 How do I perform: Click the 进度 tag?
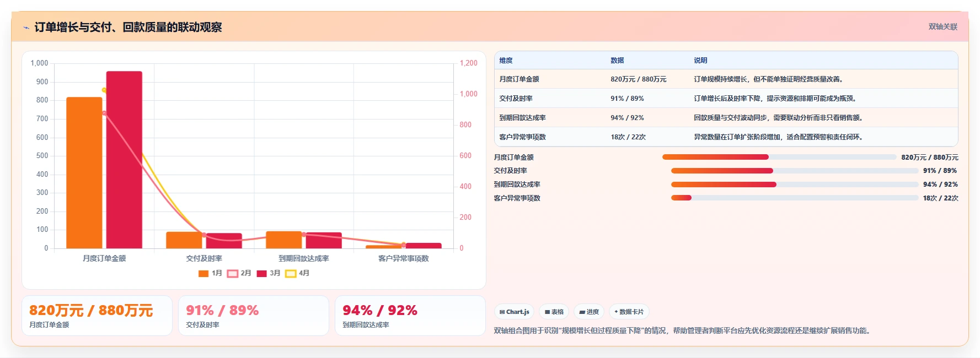pyautogui.click(x=589, y=312)
